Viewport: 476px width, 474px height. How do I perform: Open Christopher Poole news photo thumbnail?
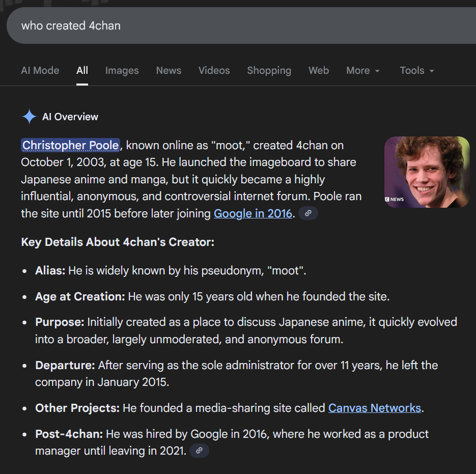427,172
